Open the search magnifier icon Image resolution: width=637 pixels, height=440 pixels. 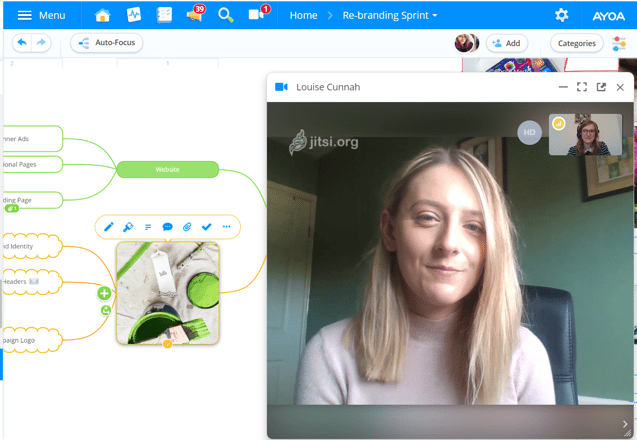(x=225, y=15)
